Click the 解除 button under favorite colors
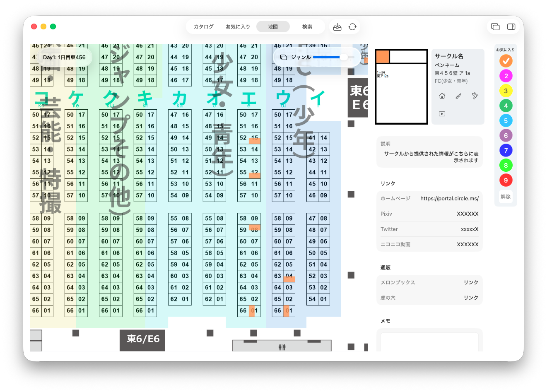This screenshot has width=547, height=392. [506, 197]
